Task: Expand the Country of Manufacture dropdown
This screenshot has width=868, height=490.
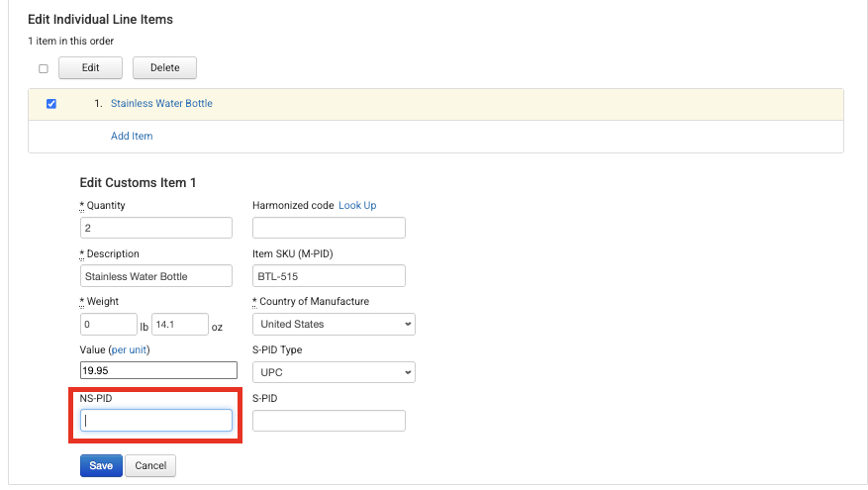Action: tap(334, 325)
